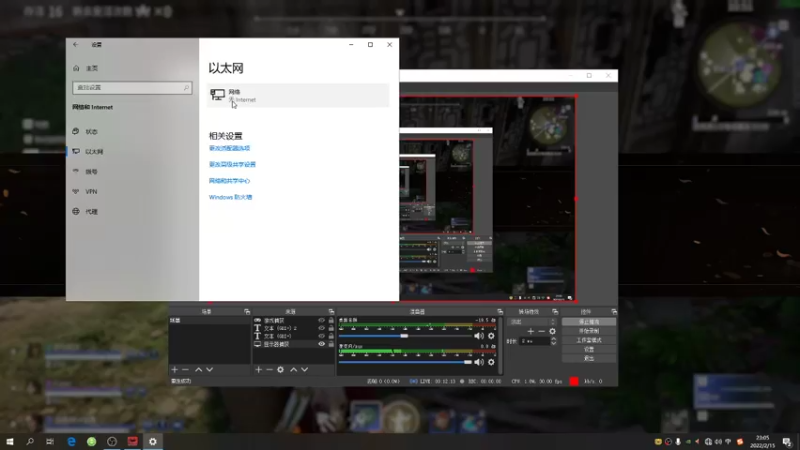Toggle visibility of Text (GDI+) 2 source
The image size is (800, 450).
coord(321,328)
